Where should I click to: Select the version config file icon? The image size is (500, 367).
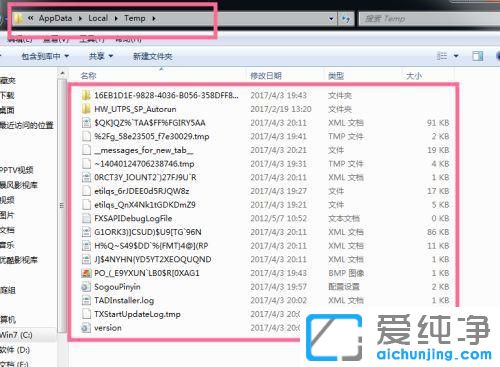click(86, 328)
